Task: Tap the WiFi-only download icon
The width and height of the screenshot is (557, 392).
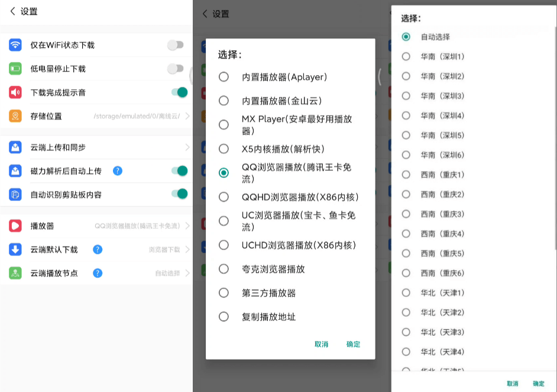Action: (x=15, y=45)
